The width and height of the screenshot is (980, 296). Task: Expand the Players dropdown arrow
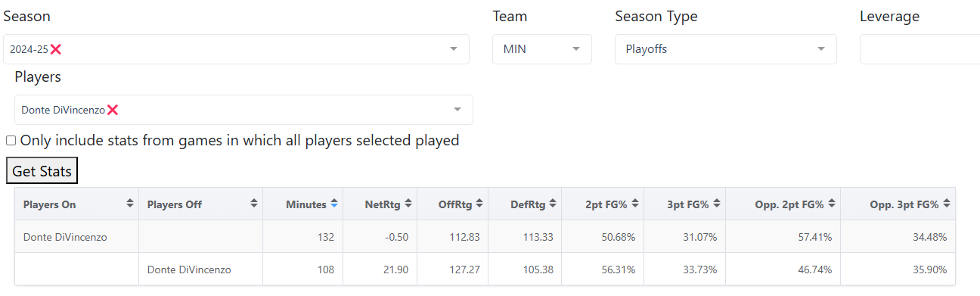[x=457, y=110]
